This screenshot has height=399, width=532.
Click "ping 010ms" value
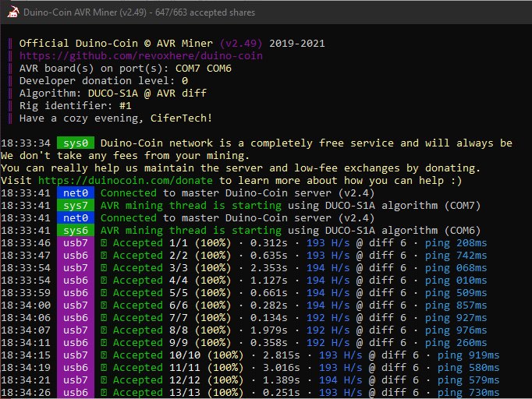pyautogui.click(x=456, y=281)
